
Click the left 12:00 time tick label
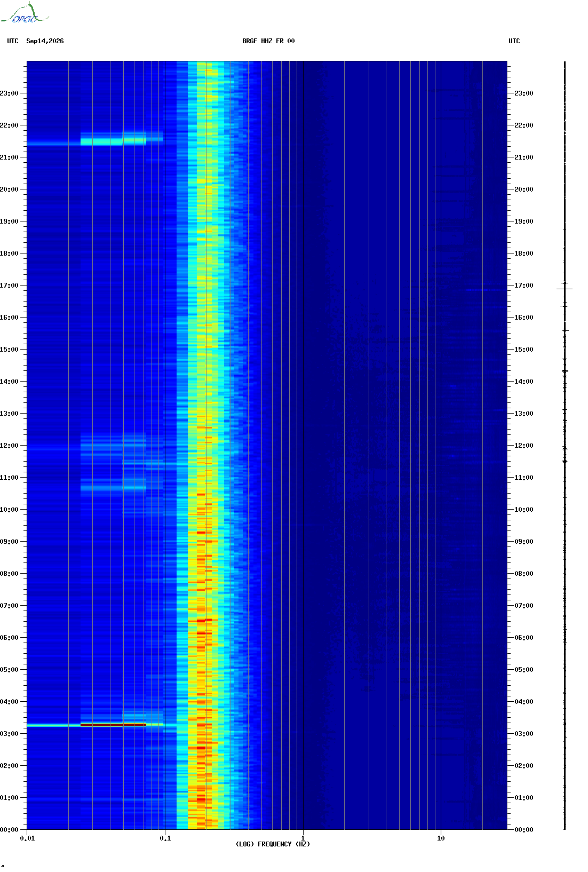coord(9,446)
